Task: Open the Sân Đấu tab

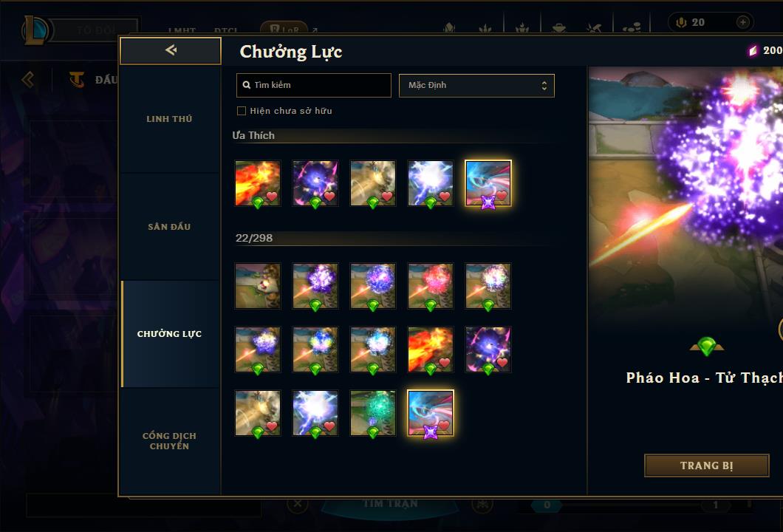Action: pos(170,227)
